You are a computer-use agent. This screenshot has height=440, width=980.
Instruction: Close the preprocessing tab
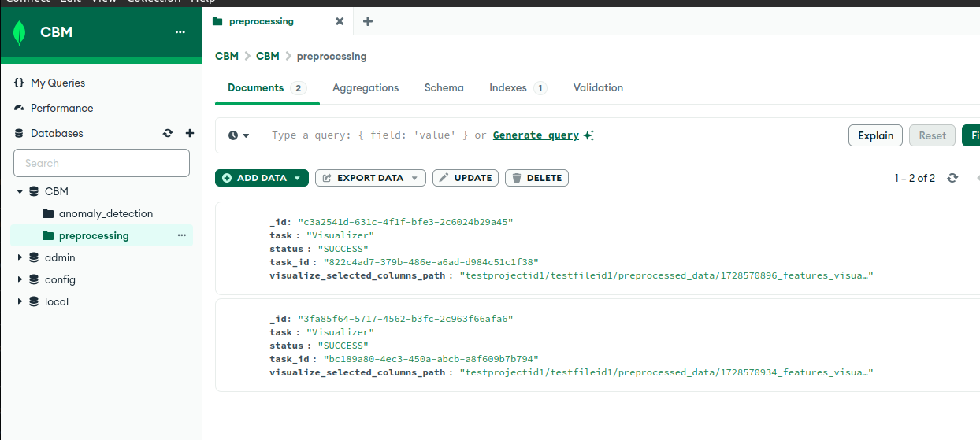click(340, 21)
